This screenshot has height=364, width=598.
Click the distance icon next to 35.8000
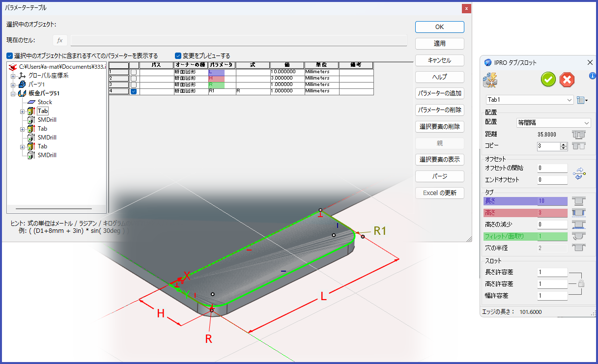[x=579, y=134]
